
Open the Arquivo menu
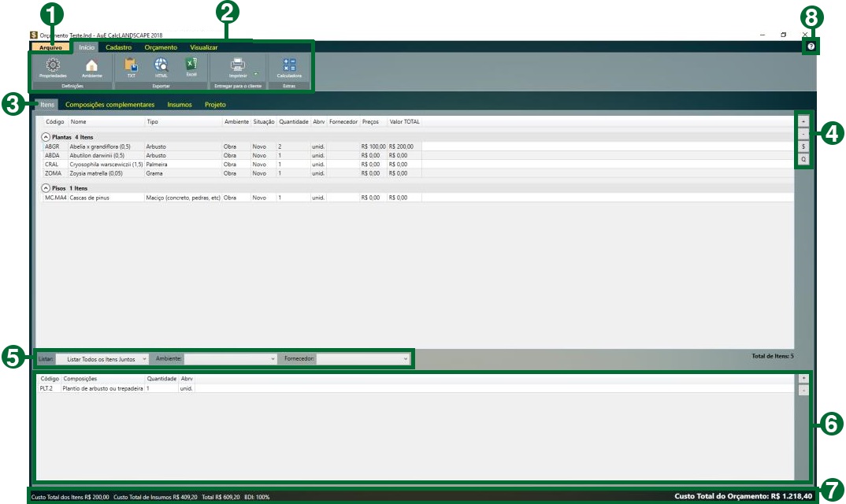51,47
